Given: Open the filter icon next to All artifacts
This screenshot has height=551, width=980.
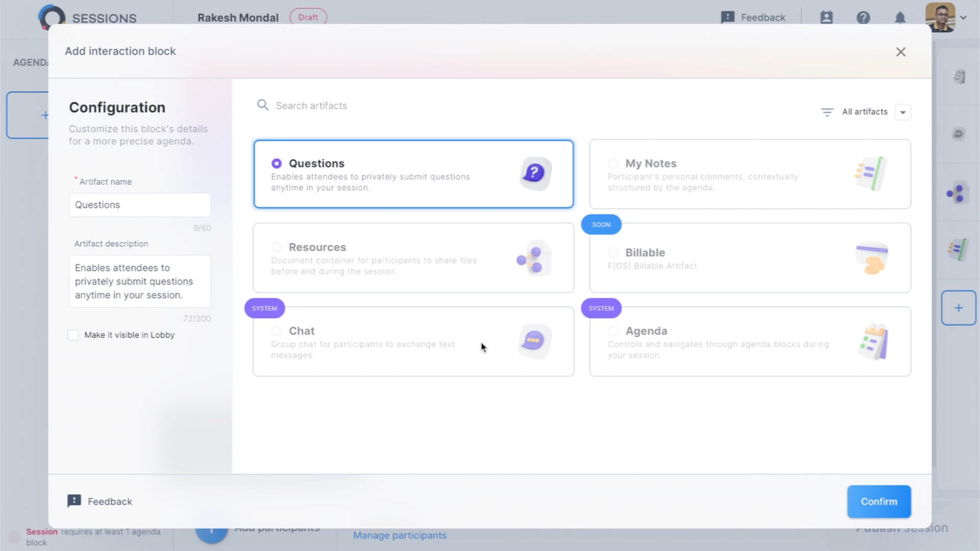Looking at the screenshot, I should pyautogui.click(x=827, y=112).
